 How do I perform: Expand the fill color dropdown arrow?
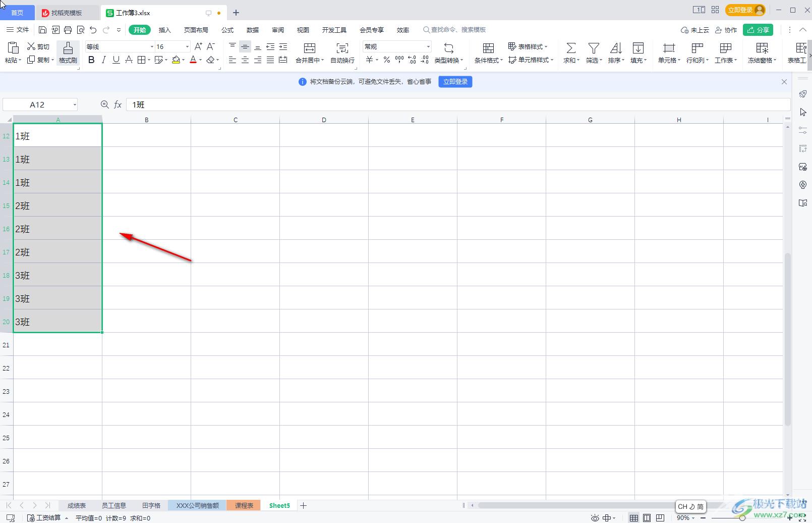point(183,60)
